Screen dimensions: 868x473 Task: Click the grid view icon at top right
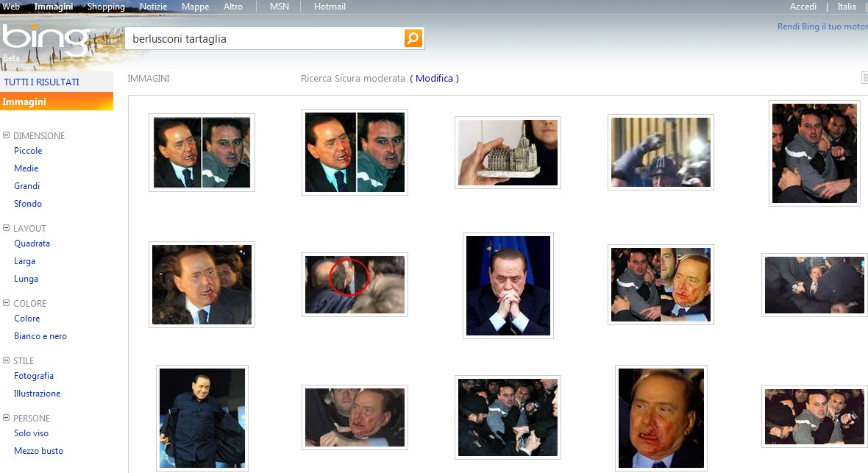coord(864,78)
